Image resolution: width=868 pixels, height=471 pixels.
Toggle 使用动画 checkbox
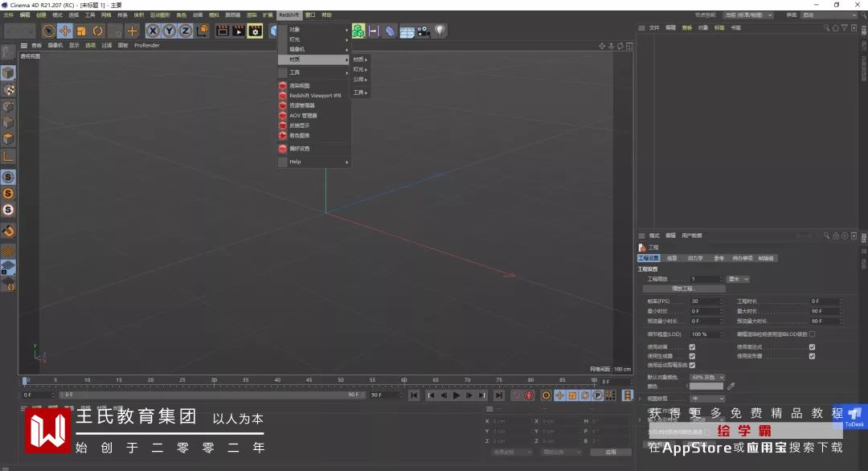point(692,347)
